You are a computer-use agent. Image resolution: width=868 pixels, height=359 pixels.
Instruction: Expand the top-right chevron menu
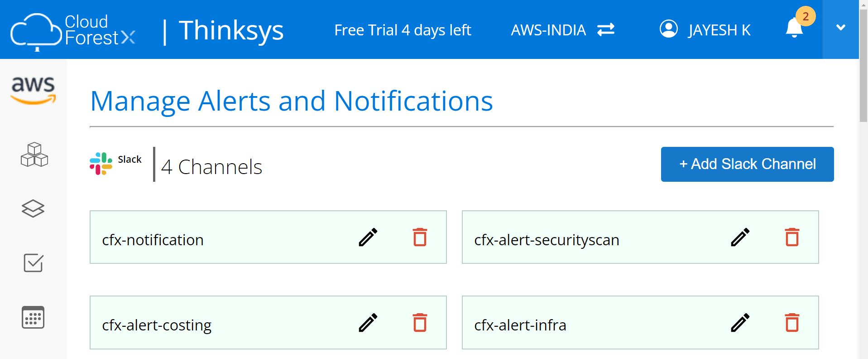pyautogui.click(x=840, y=27)
